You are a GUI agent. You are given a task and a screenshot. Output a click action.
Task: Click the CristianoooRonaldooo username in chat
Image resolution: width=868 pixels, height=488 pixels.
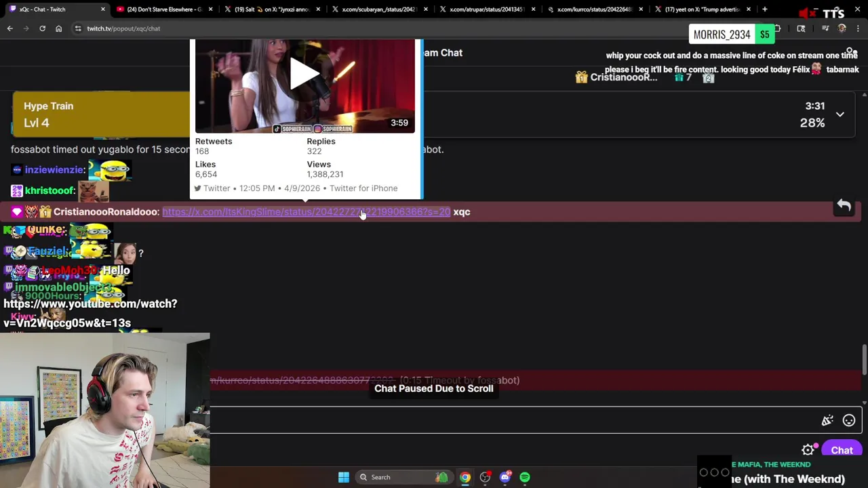(106, 212)
